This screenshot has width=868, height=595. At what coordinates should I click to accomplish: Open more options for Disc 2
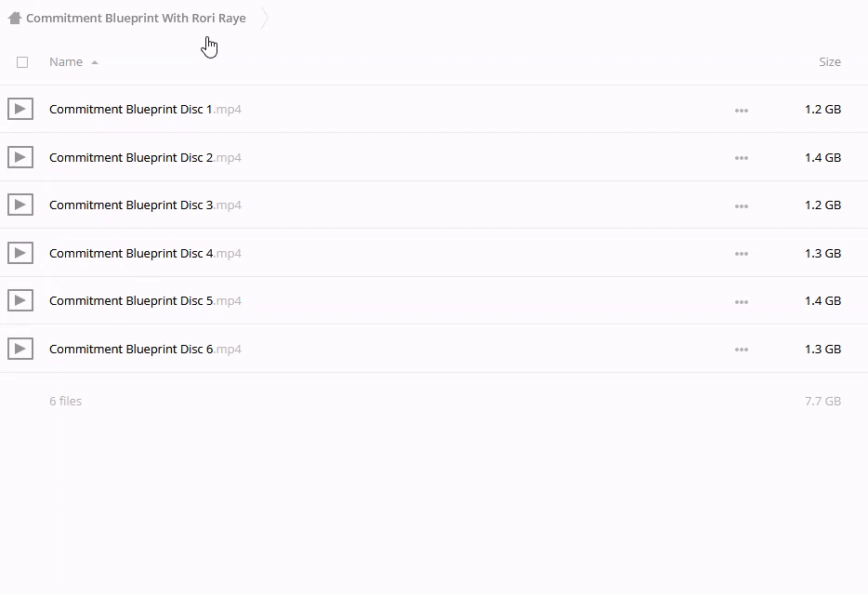click(741, 158)
